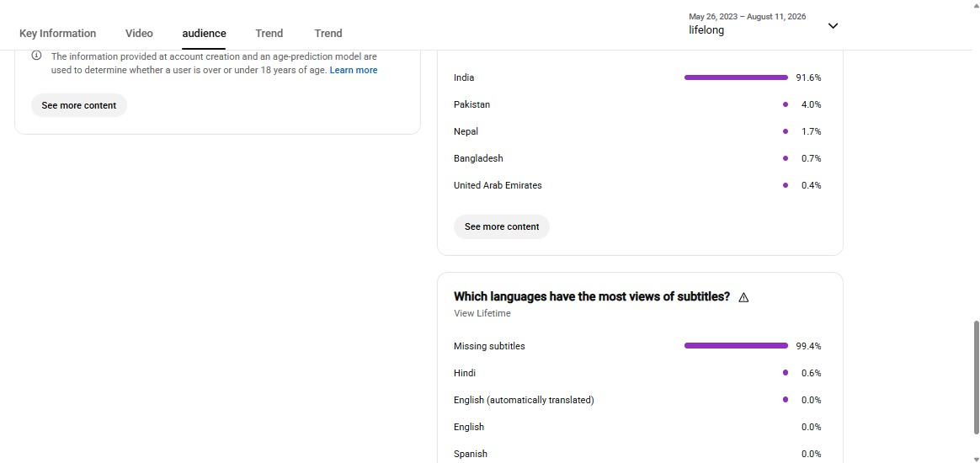This screenshot has height=463, width=980.
Task: Click the Missing subtitles purple bar
Action: point(736,345)
